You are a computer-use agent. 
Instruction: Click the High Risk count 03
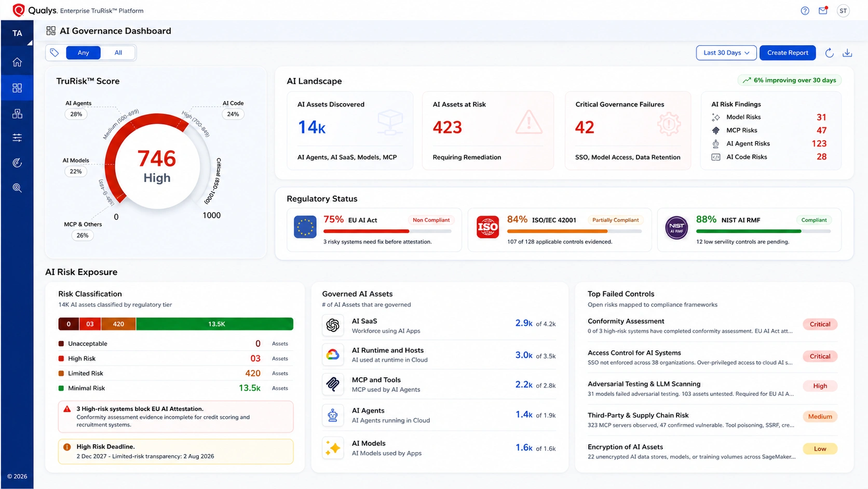click(255, 359)
